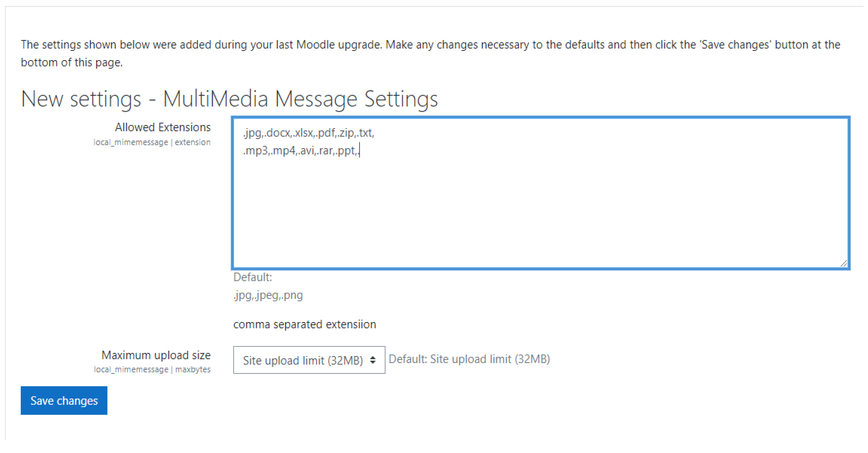The image size is (868, 453).
Task: Click the default value '.jpg,.jpeg,.png'
Action: pyautogui.click(x=268, y=295)
